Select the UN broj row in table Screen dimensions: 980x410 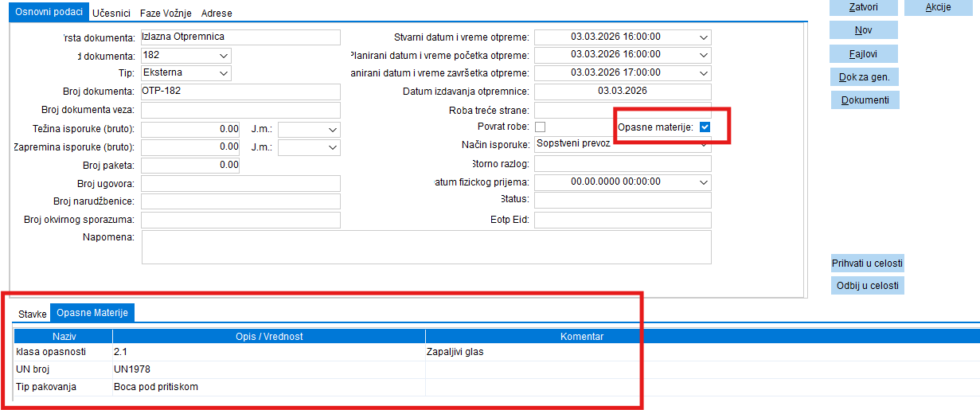219,369
